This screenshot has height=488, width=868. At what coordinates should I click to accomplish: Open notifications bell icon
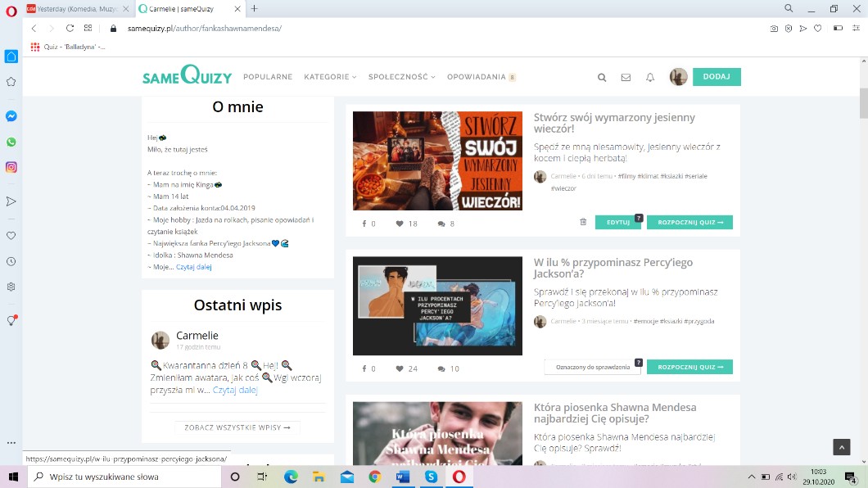(650, 78)
